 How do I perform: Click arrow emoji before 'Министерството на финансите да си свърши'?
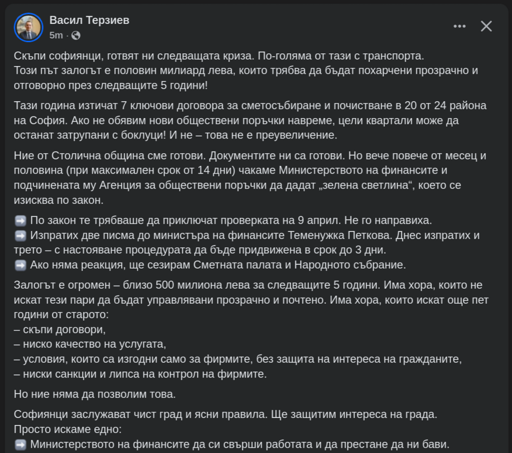(x=20, y=445)
